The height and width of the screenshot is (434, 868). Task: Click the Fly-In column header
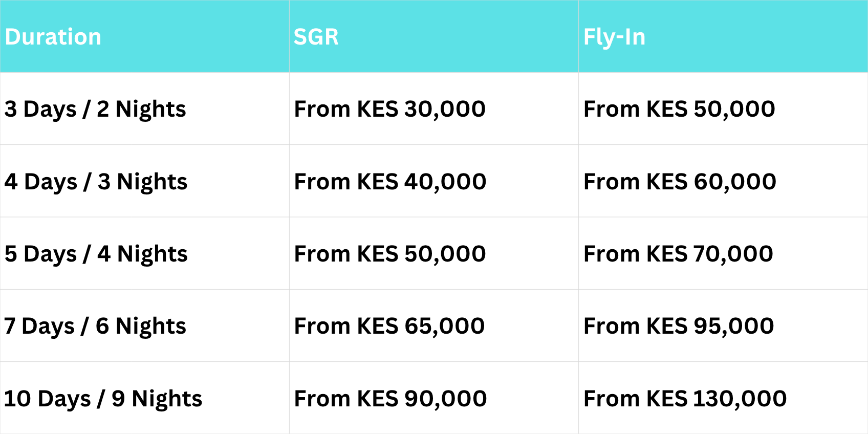[x=614, y=37]
